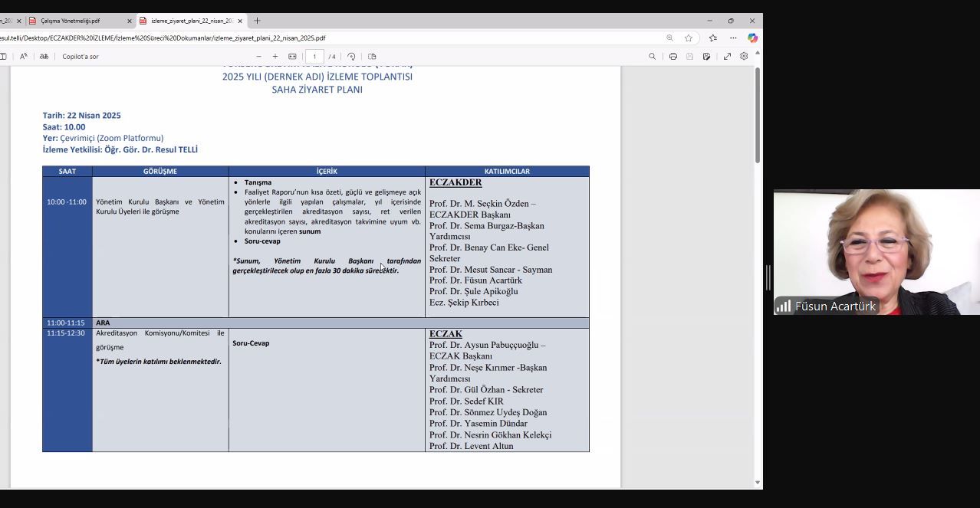This screenshot has height=508, width=980.
Task: Print the PDF document
Action: point(673,57)
